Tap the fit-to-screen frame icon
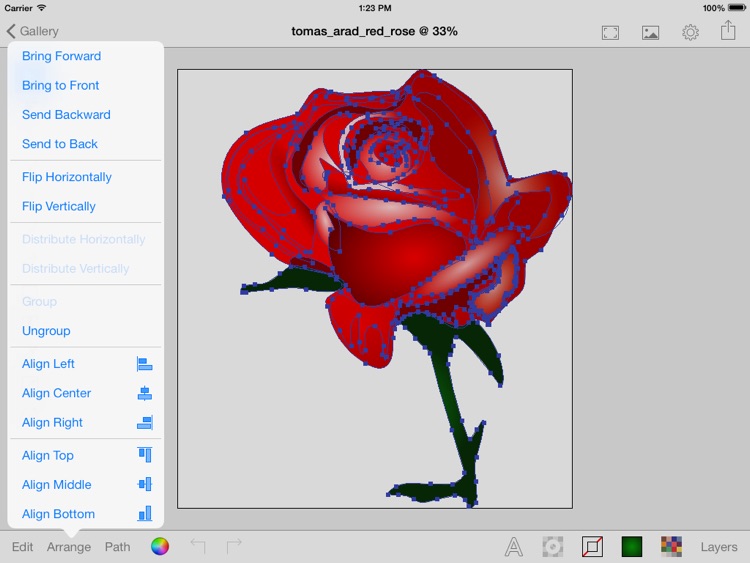The width and height of the screenshot is (750, 563). (610, 33)
